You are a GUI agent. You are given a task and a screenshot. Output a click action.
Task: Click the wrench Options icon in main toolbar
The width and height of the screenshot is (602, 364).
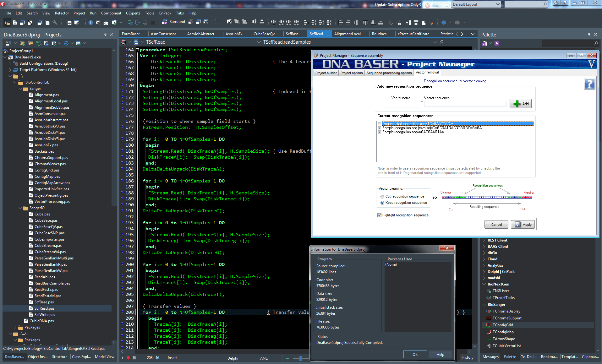[55, 23]
